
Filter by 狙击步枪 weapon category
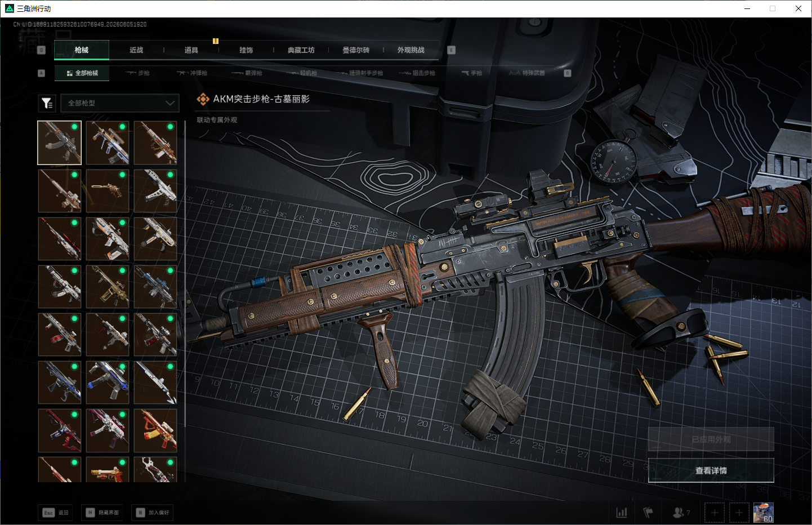click(417, 73)
